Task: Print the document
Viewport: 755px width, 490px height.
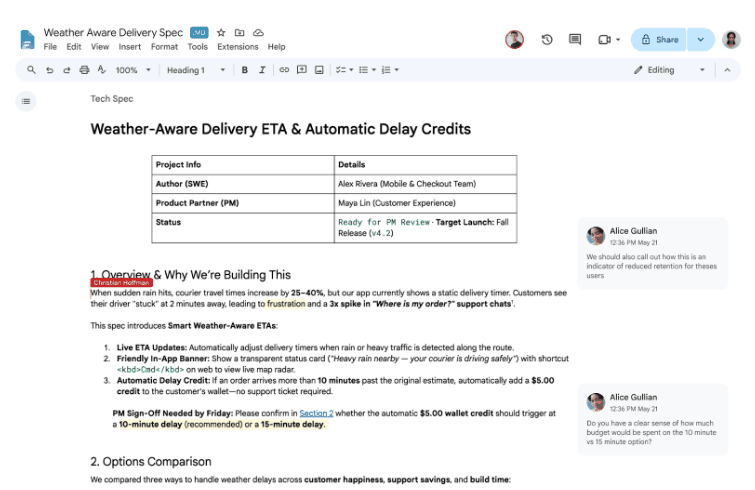Action: [x=84, y=70]
